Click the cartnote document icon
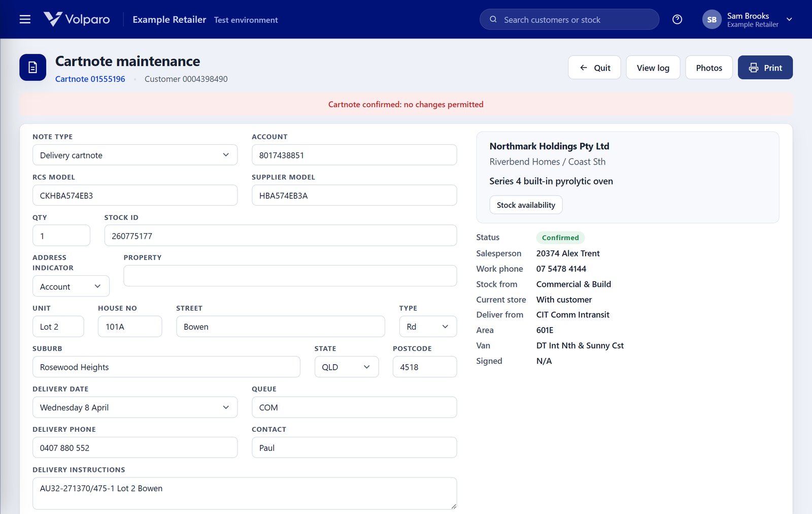This screenshot has width=812, height=514. click(32, 67)
